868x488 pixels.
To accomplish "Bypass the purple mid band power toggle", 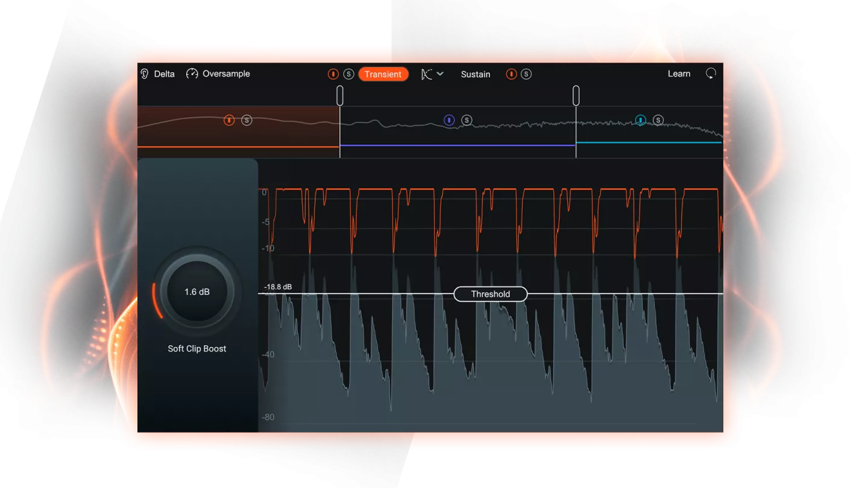I will pos(449,120).
